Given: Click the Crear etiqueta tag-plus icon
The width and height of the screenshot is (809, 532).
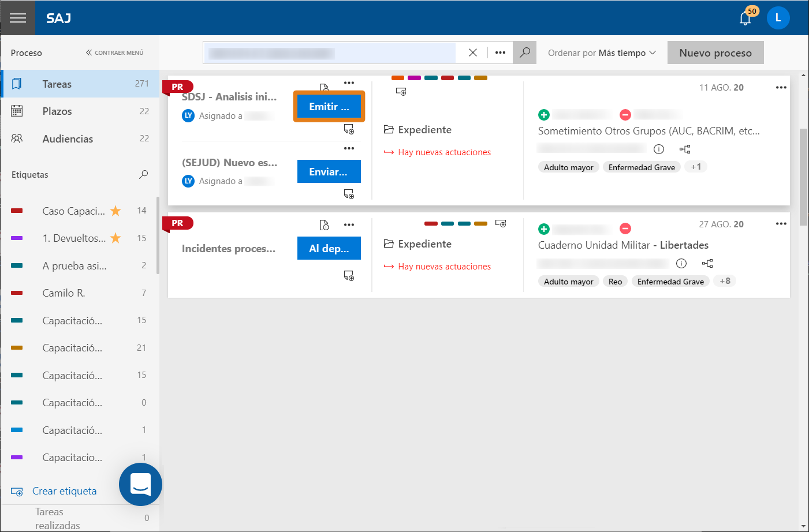Looking at the screenshot, I should tap(17, 492).
